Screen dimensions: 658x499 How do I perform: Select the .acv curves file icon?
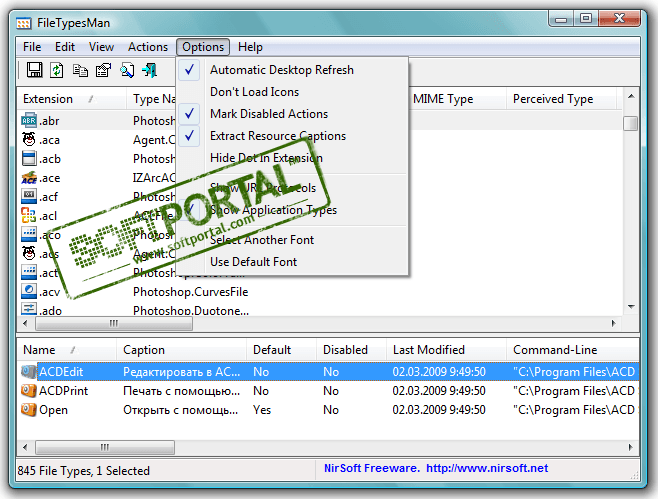tap(29, 291)
